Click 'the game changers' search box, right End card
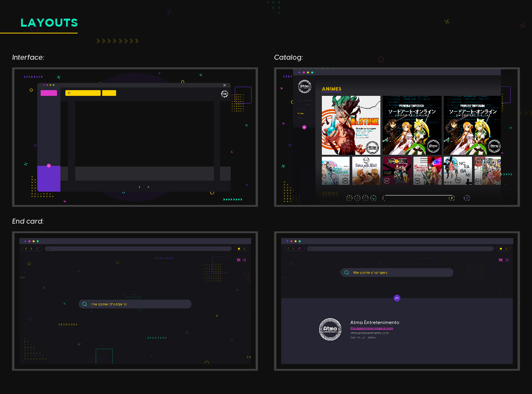The height and width of the screenshot is (394, 532). pos(397,273)
